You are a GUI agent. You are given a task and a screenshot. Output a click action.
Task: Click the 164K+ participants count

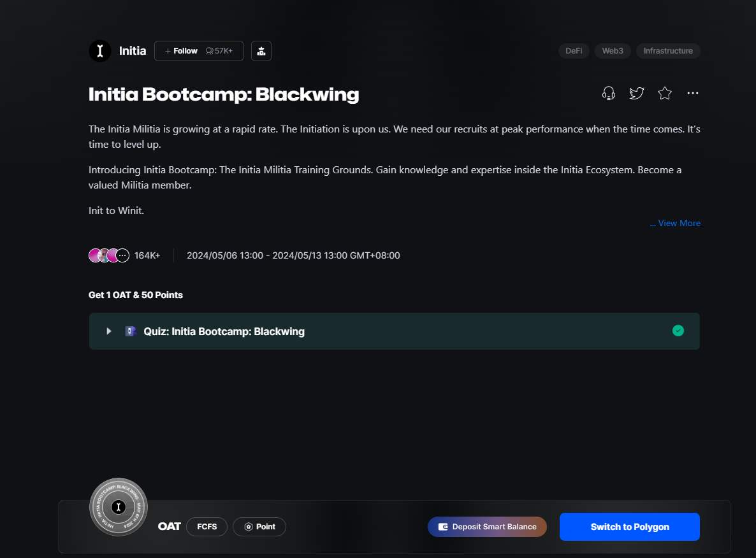[147, 255]
